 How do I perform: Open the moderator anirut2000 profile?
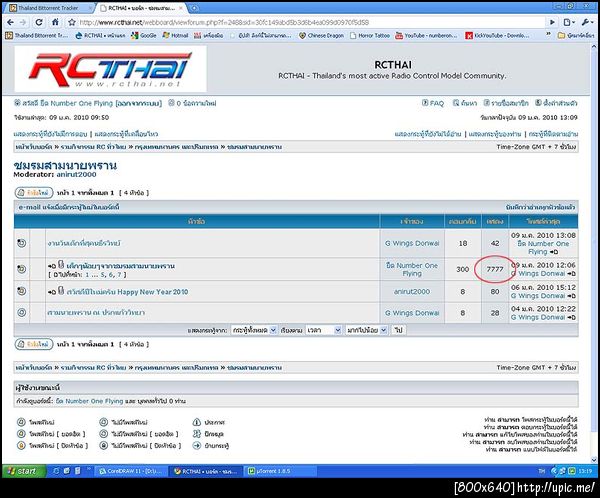point(76,174)
